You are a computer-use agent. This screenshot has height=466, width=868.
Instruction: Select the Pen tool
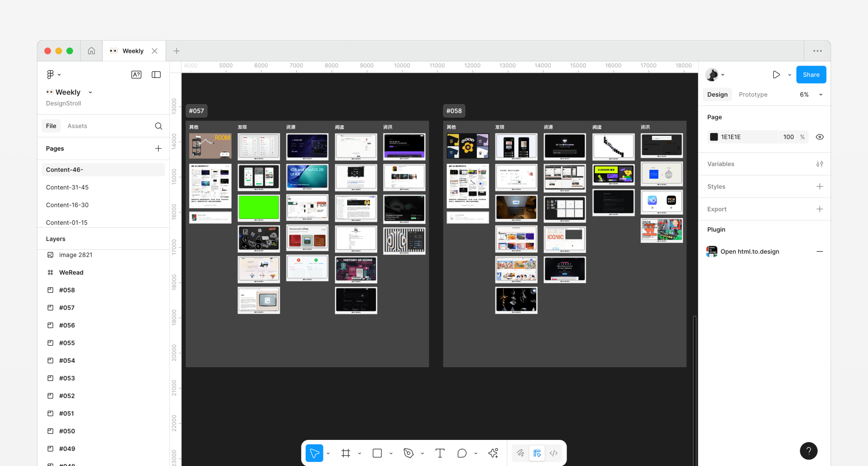coord(408,453)
